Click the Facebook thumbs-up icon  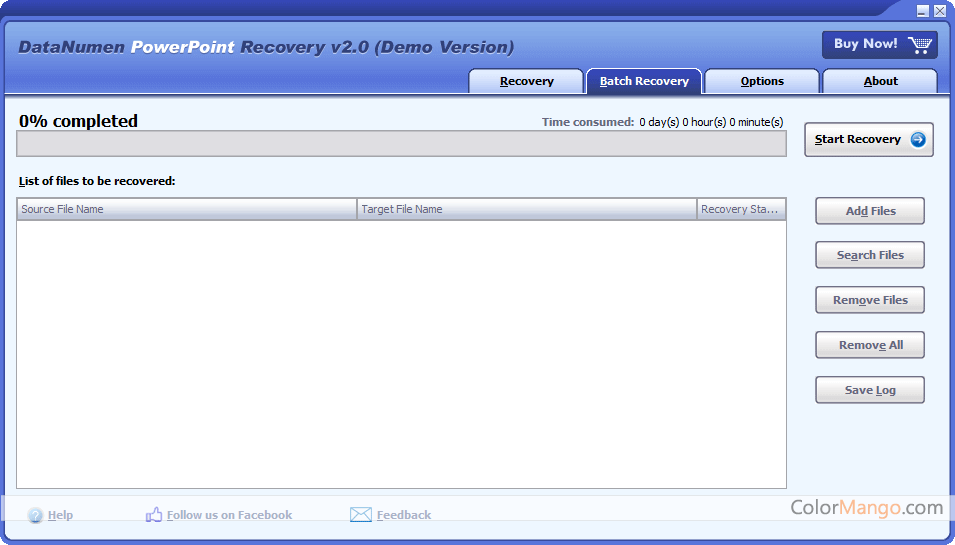[154, 515]
